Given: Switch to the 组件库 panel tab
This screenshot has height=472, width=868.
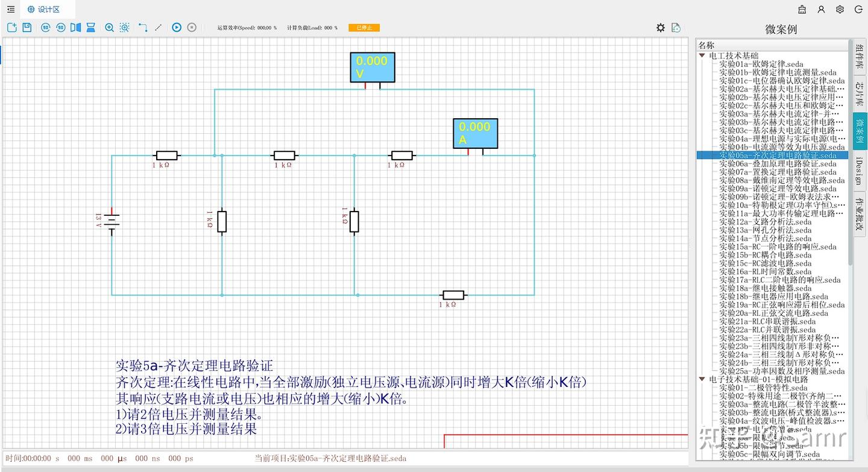Looking at the screenshot, I should 858,56.
